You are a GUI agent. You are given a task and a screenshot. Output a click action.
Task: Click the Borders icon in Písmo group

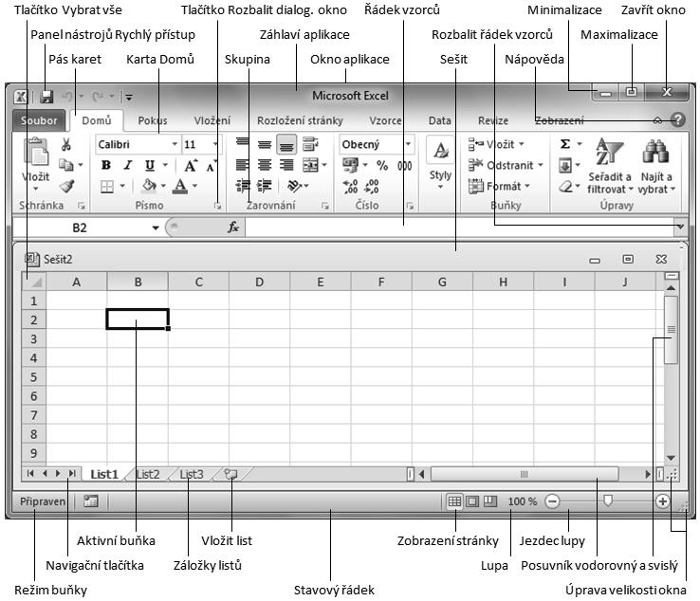pos(107,186)
